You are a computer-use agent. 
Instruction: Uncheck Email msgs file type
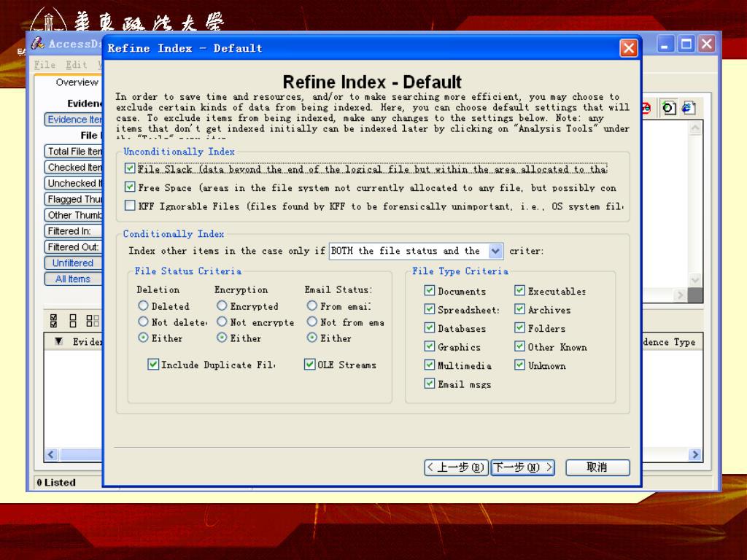[429, 384]
